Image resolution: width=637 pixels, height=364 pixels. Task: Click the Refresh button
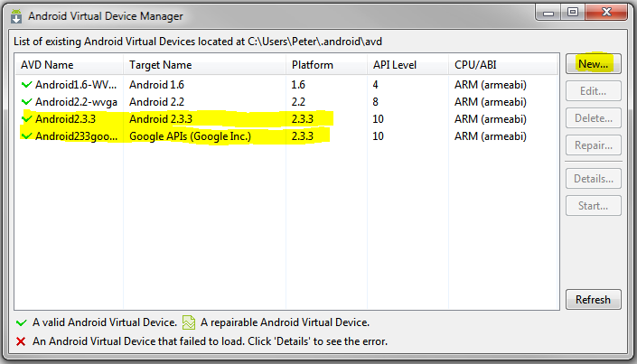coord(593,299)
